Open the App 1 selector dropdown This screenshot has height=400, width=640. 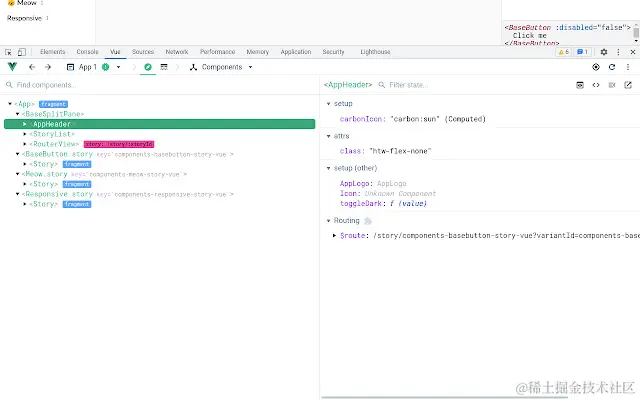[x=94, y=67]
